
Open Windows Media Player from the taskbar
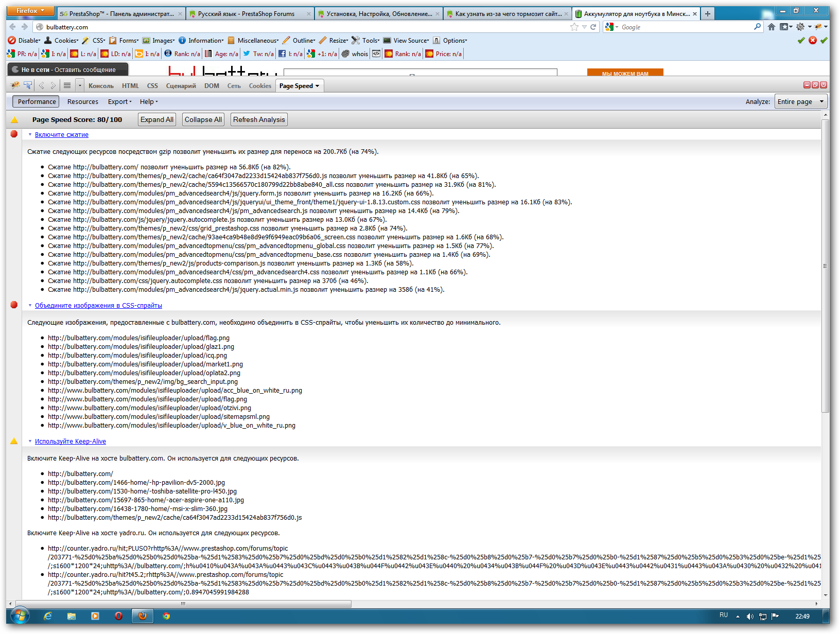click(95, 616)
